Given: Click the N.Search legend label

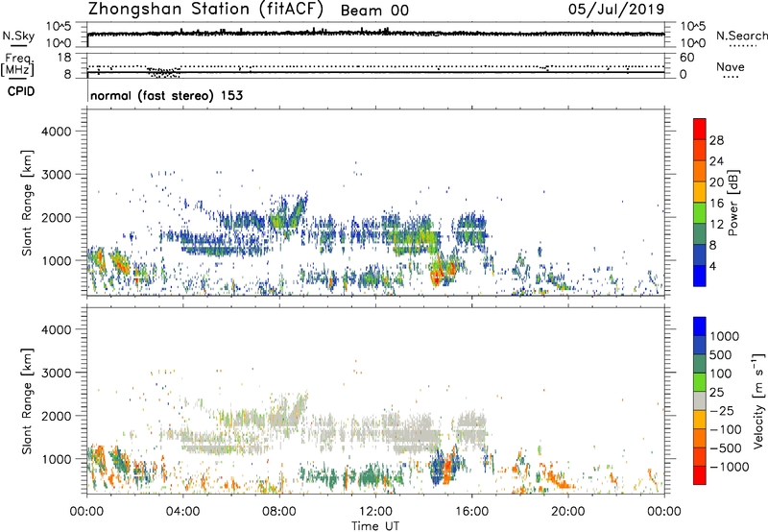Looking at the screenshot, I should pos(742,36).
